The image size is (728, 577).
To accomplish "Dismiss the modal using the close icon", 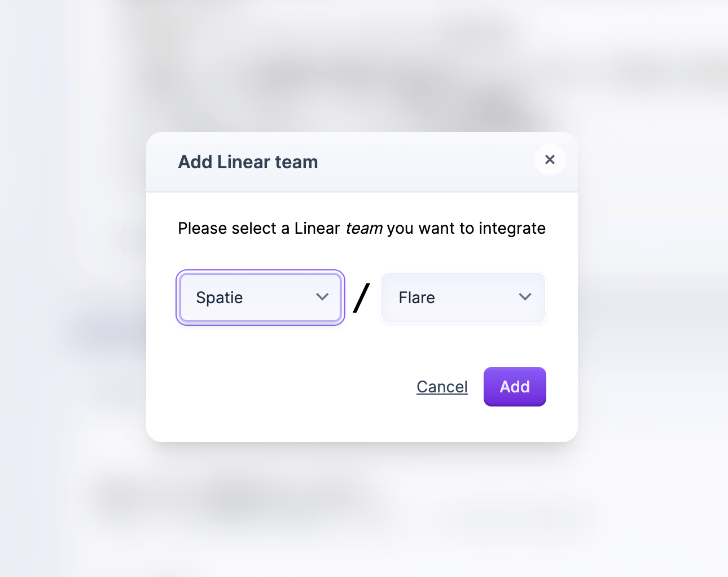I will pyautogui.click(x=550, y=160).
